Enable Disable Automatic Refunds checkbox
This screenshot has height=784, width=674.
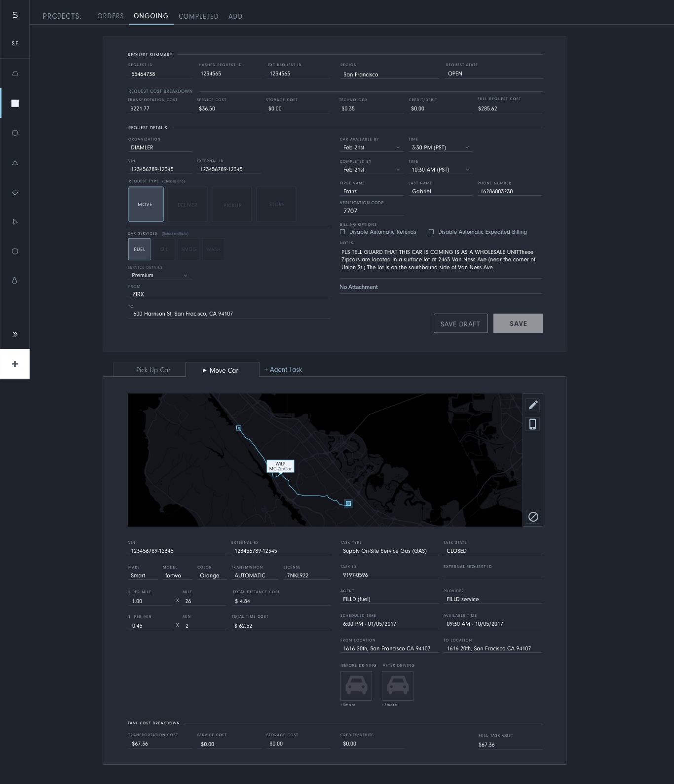pyautogui.click(x=342, y=232)
